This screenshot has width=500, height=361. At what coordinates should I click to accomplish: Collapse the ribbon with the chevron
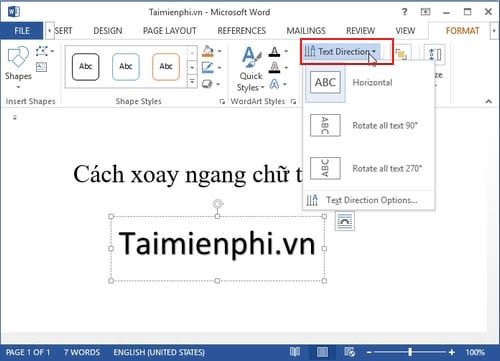(488, 101)
